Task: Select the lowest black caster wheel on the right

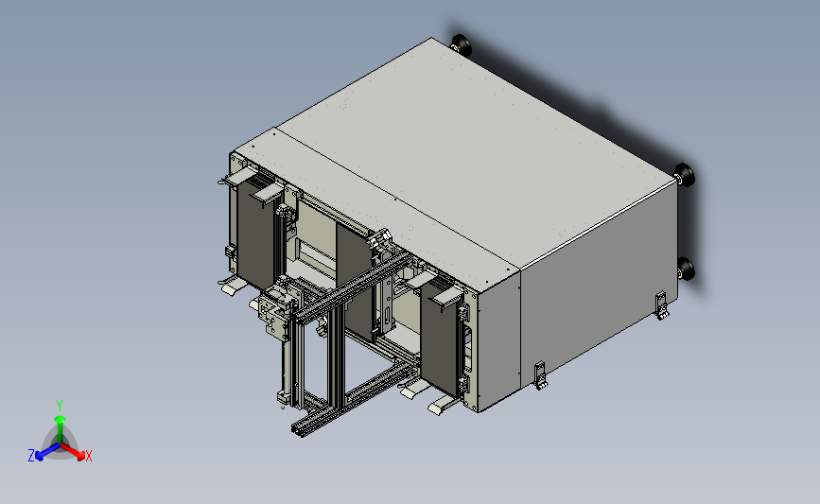Action: (686, 269)
